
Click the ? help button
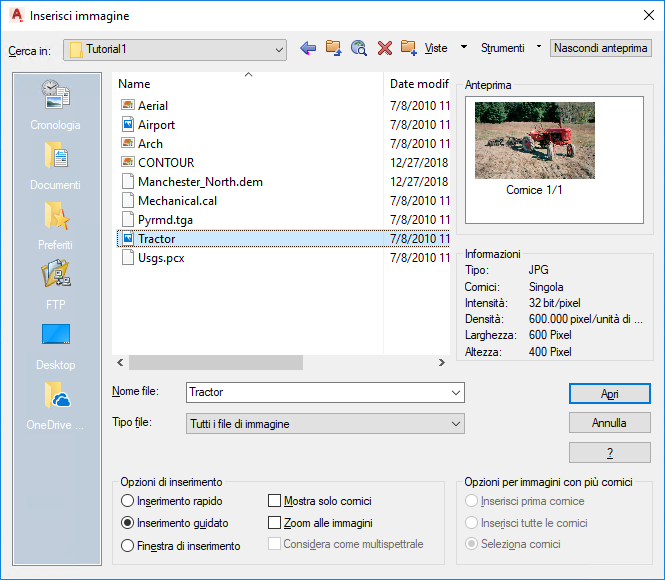609,453
